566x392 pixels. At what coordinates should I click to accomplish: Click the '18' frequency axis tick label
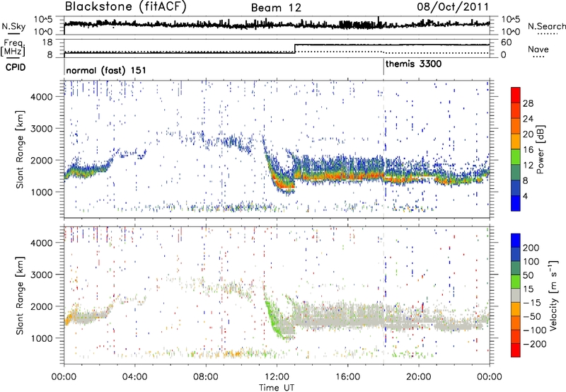(47, 42)
